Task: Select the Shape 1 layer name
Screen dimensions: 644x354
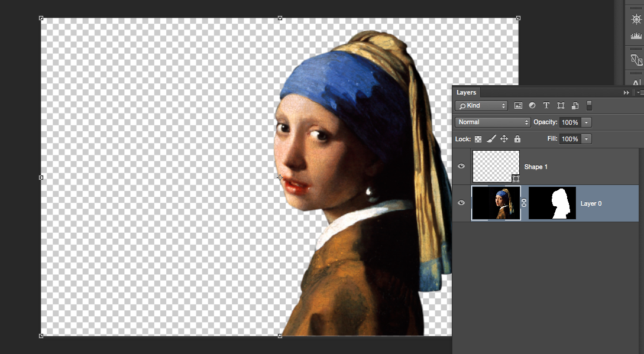Action: pyautogui.click(x=536, y=167)
